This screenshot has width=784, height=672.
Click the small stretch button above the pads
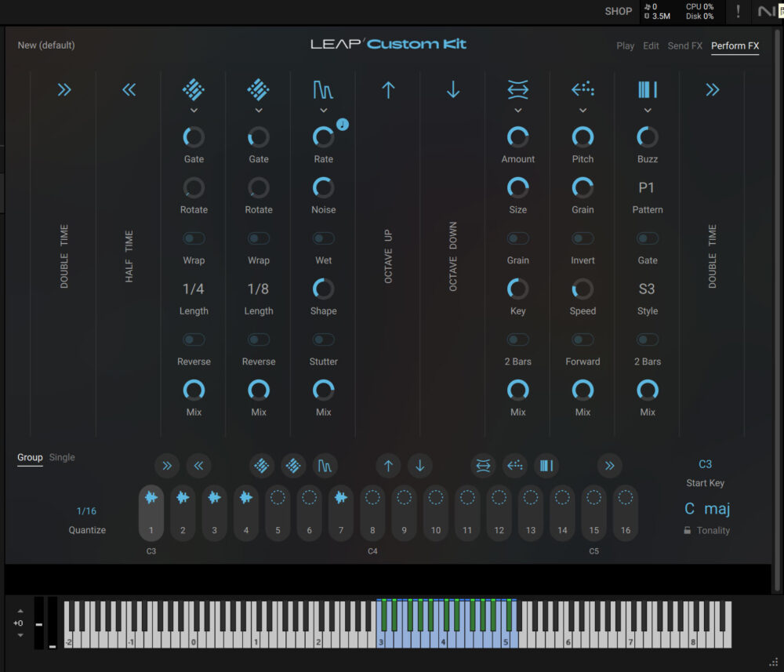click(484, 466)
